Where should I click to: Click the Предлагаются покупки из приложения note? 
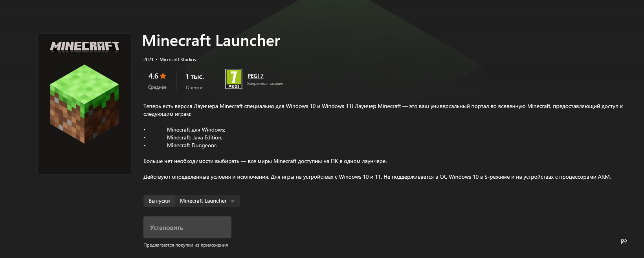(x=185, y=245)
